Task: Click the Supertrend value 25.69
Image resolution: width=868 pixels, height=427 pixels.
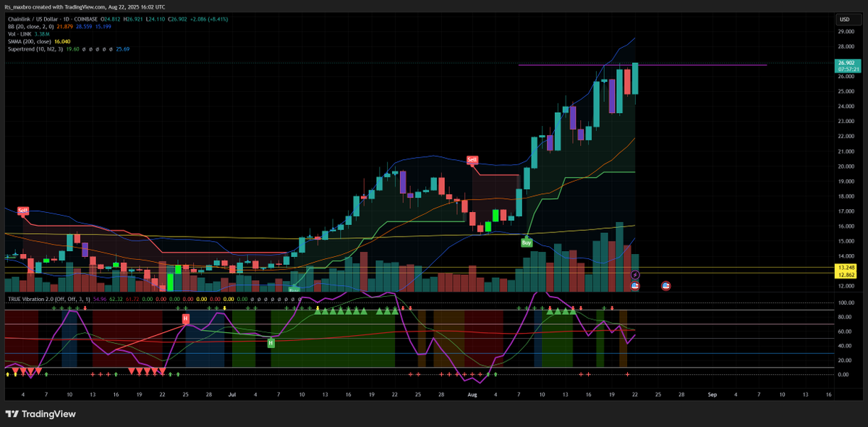Action: (122, 49)
